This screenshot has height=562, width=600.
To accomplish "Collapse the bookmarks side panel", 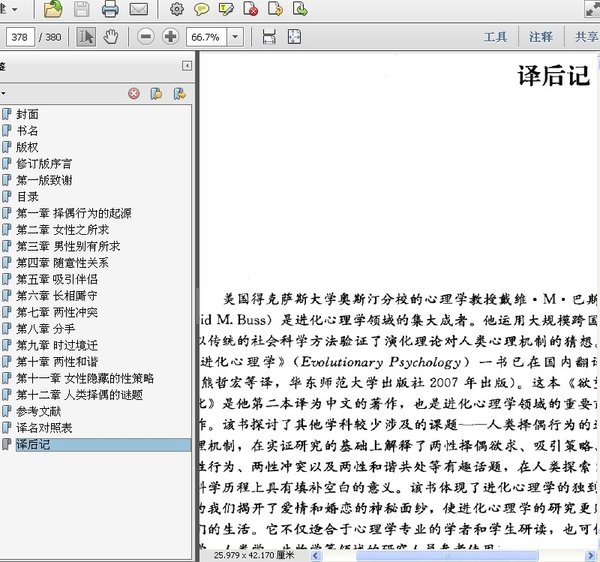I will pos(186,66).
